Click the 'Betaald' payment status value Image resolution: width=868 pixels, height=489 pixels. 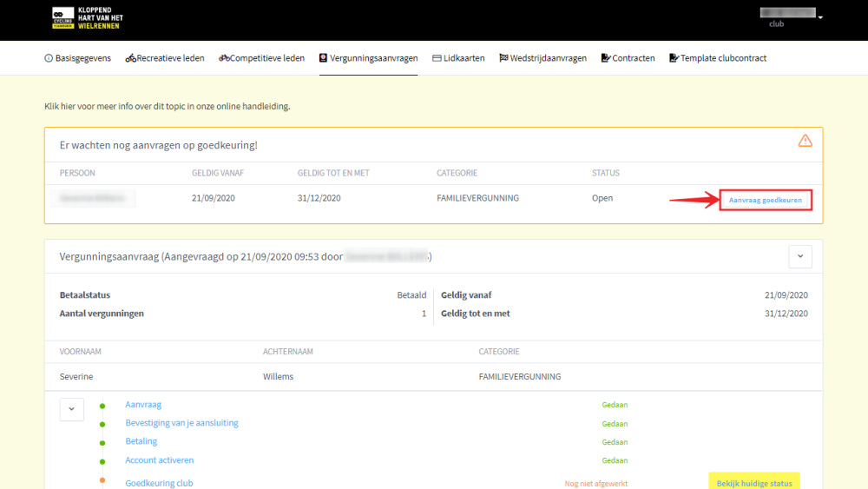(x=411, y=295)
